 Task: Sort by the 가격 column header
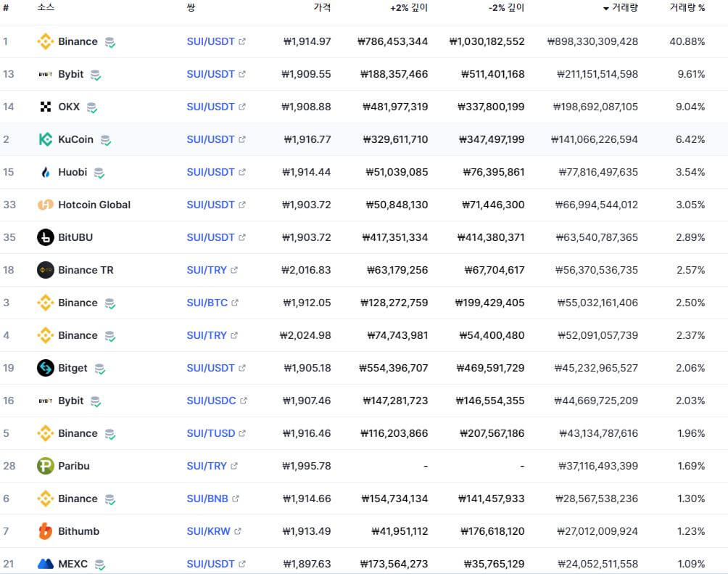coord(322,7)
